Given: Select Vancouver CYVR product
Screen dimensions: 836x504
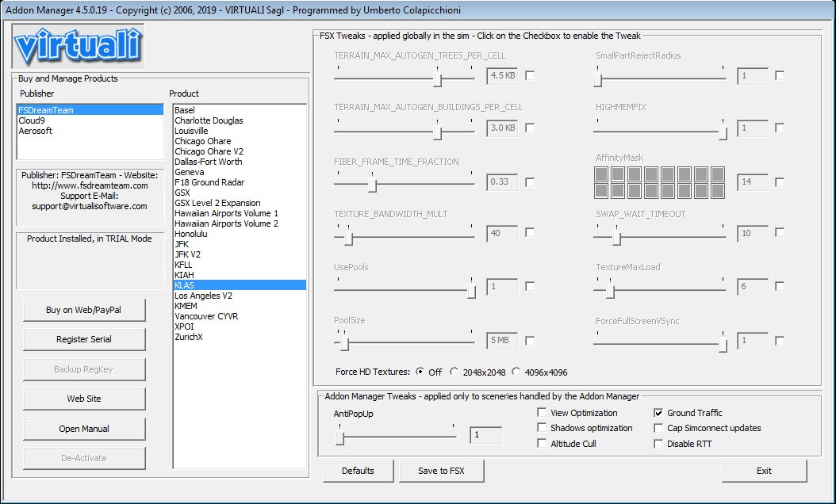Looking at the screenshot, I should coord(240,316).
